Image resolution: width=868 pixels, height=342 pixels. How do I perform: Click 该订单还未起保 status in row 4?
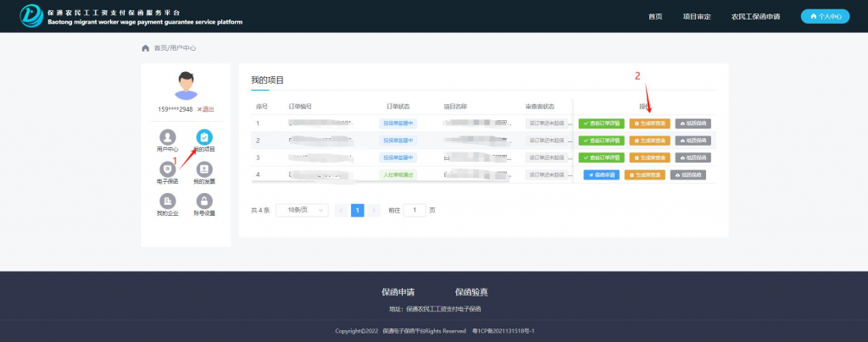point(547,175)
